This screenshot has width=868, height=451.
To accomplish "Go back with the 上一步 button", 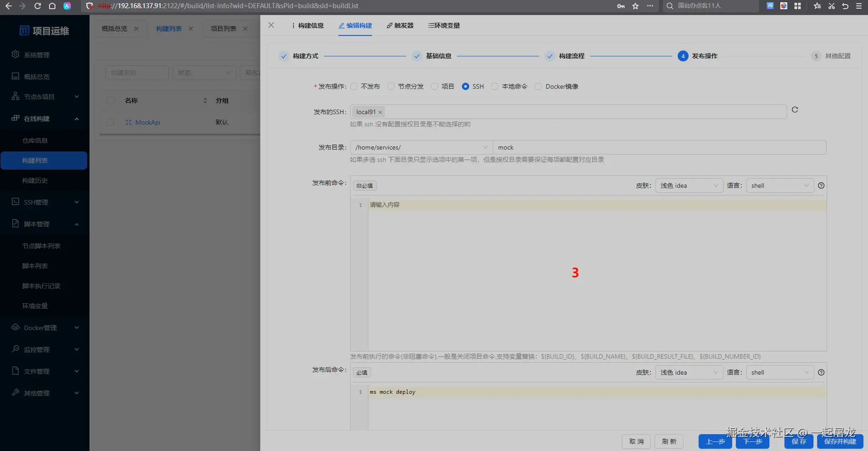I will click(x=715, y=441).
